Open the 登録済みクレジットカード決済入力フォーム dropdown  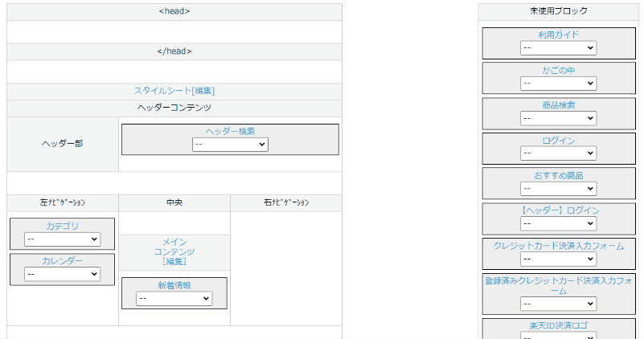559,304
